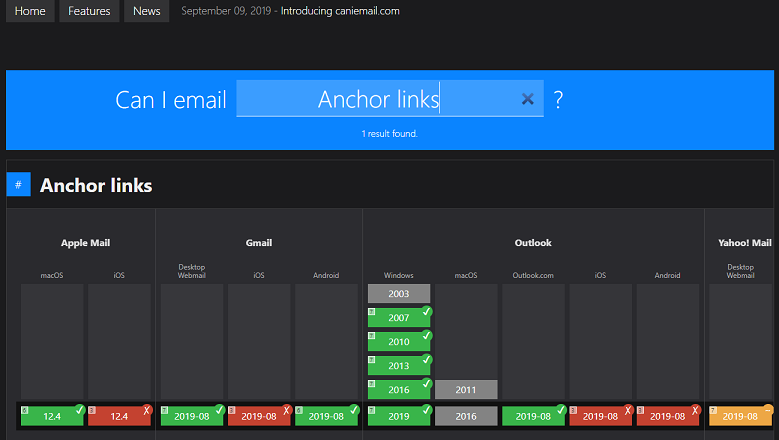
Task: Select Gmail Android 2019-08 cell
Action: (326, 416)
